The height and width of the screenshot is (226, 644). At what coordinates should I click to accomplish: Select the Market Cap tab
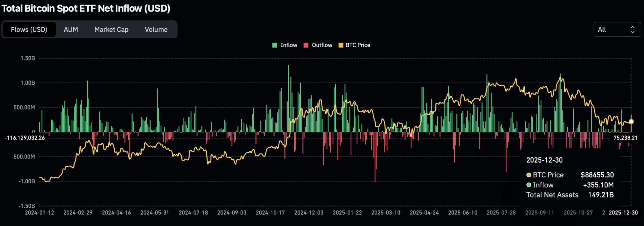pyautogui.click(x=111, y=30)
